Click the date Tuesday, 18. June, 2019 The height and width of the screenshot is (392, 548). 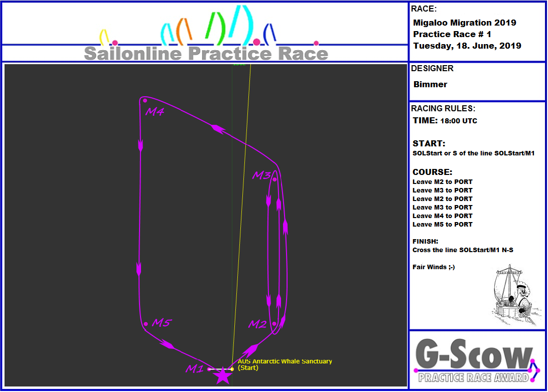pos(467,46)
